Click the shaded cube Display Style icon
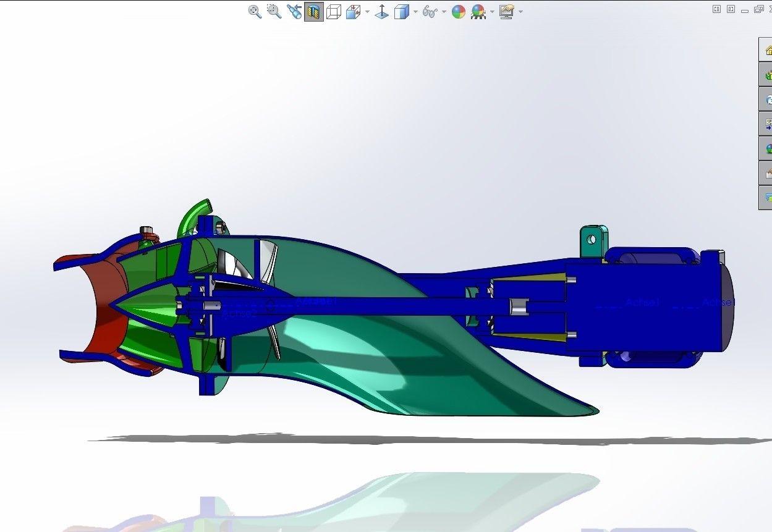 [x=401, y=12]
